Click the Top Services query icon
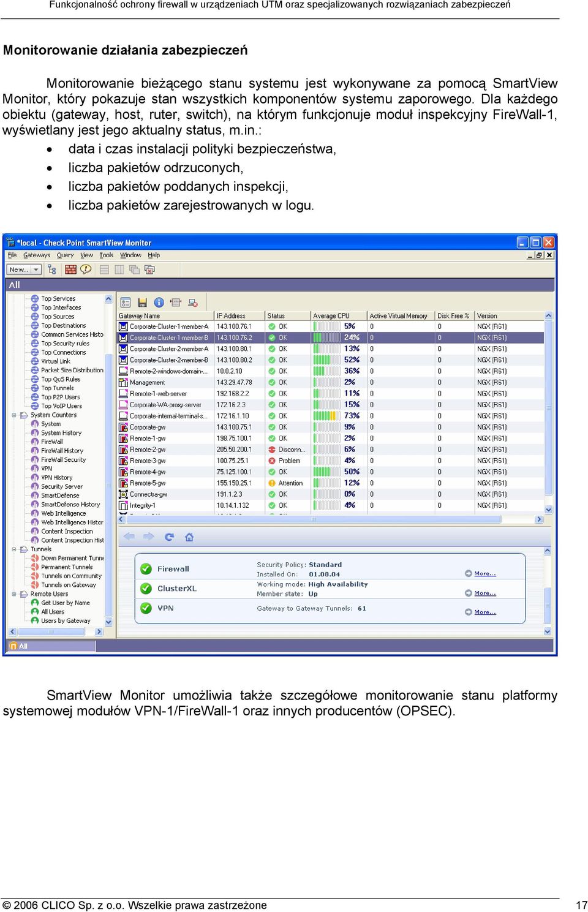The width and height of the screenshot is (588, 912). coord(35,299)
